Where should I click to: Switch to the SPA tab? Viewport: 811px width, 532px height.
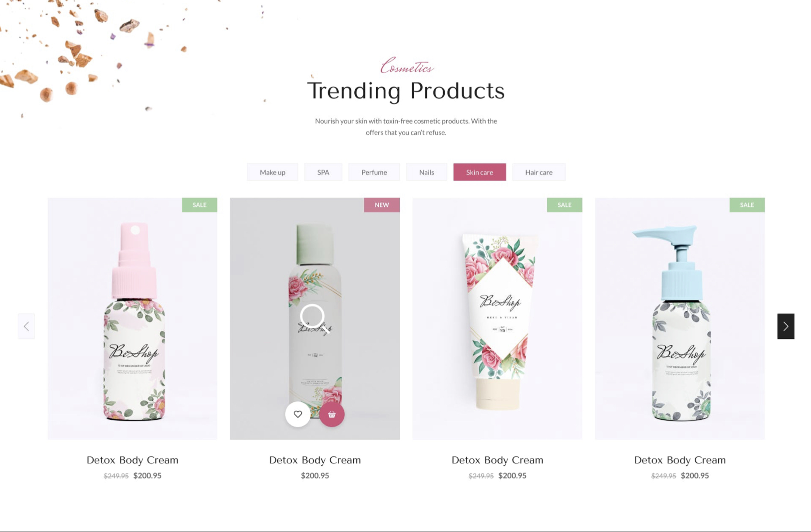[x=323, y=172]
